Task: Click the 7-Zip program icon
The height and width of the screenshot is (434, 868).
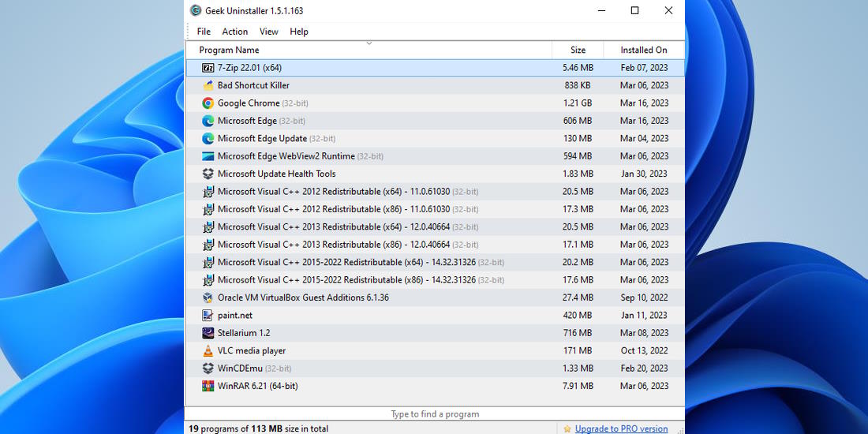Action: pyautogui.click(x=208, y=68)
